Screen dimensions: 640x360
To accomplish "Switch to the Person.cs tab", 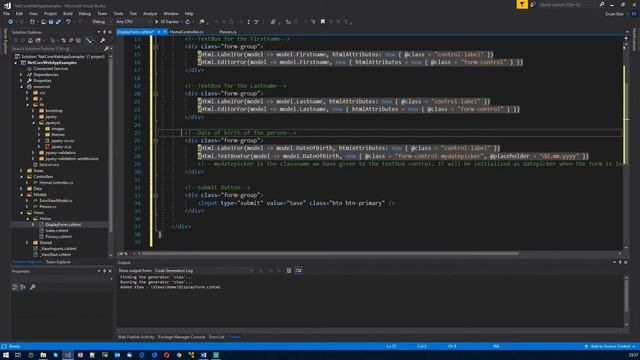I will [228, 32].
